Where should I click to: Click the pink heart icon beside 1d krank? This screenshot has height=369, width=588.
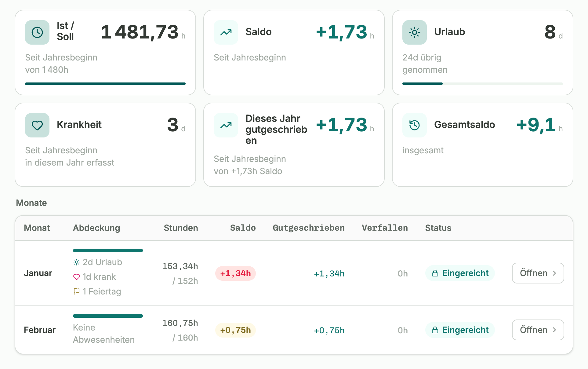pos(76,277)
